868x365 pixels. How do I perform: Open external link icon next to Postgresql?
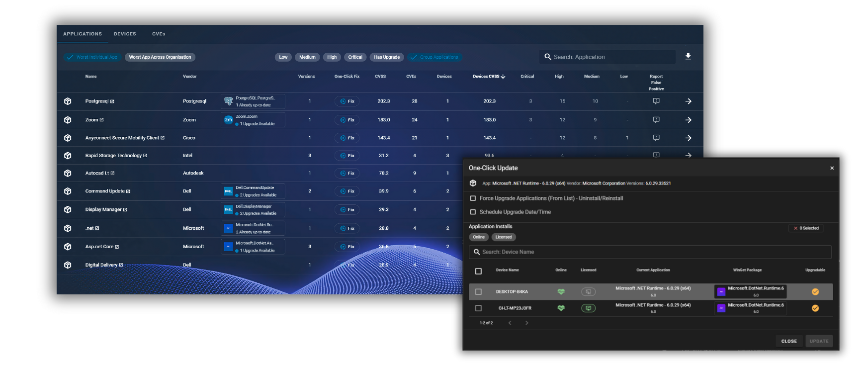point(112,101)
